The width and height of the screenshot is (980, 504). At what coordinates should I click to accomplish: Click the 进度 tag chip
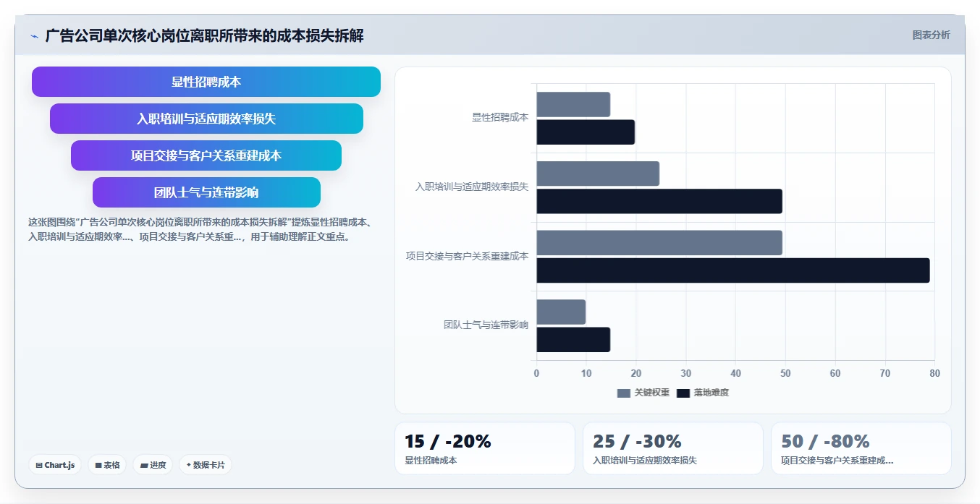tap(153, 465)
